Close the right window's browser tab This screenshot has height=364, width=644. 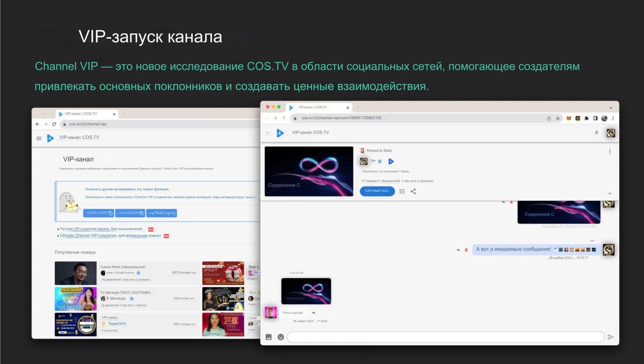[347, 107]
